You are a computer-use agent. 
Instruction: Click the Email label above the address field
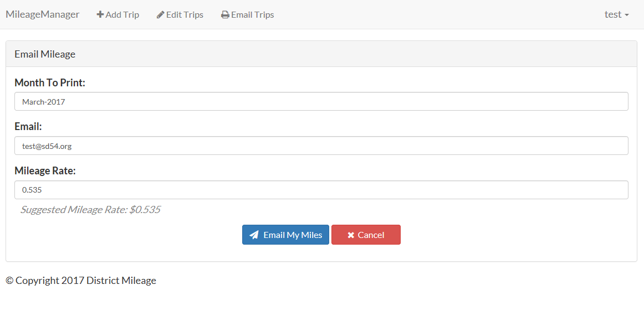[28, 127]
